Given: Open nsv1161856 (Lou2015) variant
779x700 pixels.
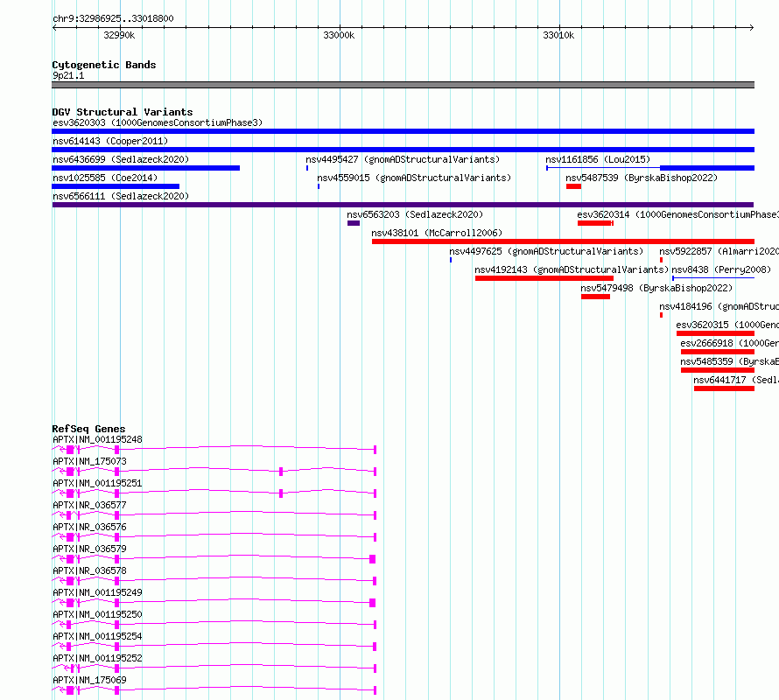Looking at the screenshot, I should pos(598,159).
